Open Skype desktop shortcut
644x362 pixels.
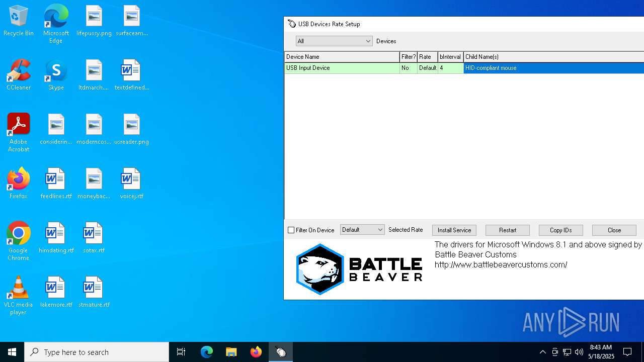56,75
